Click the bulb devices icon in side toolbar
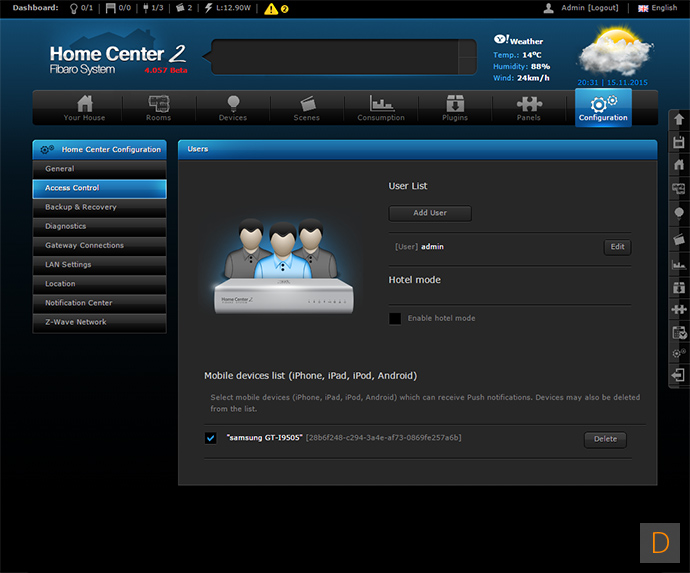The height and width of the screenshot is (573, 690). (679, 214)
